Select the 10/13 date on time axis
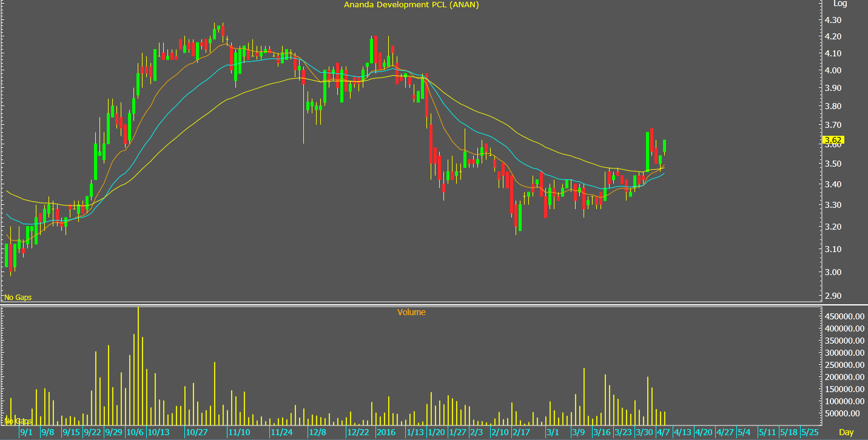 coord(158,433)
